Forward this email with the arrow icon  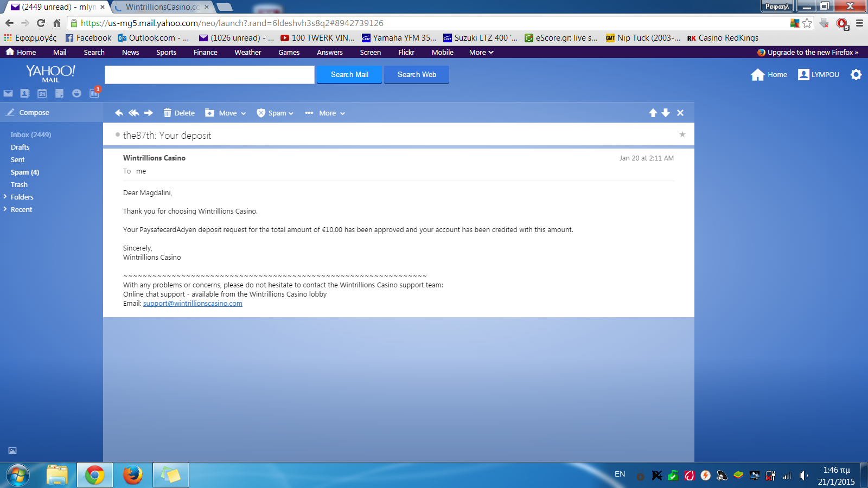click(x=149, y=113)
